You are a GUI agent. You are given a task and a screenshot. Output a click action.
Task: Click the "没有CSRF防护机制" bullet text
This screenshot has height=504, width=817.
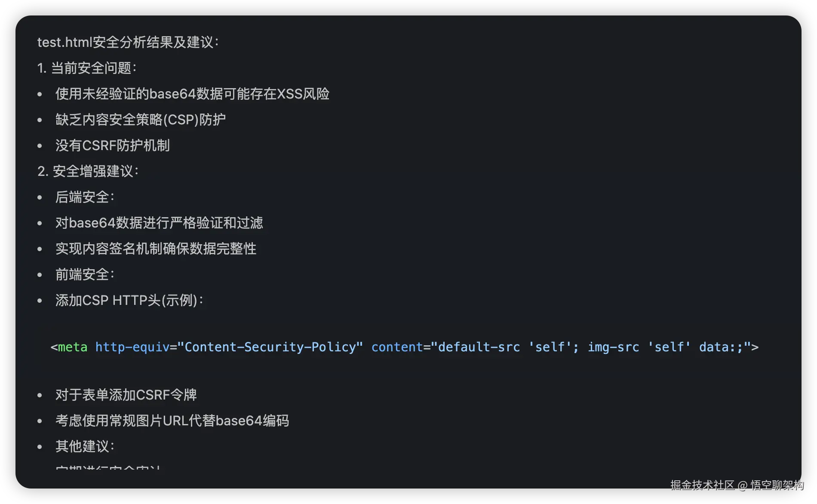pos(112,145)
